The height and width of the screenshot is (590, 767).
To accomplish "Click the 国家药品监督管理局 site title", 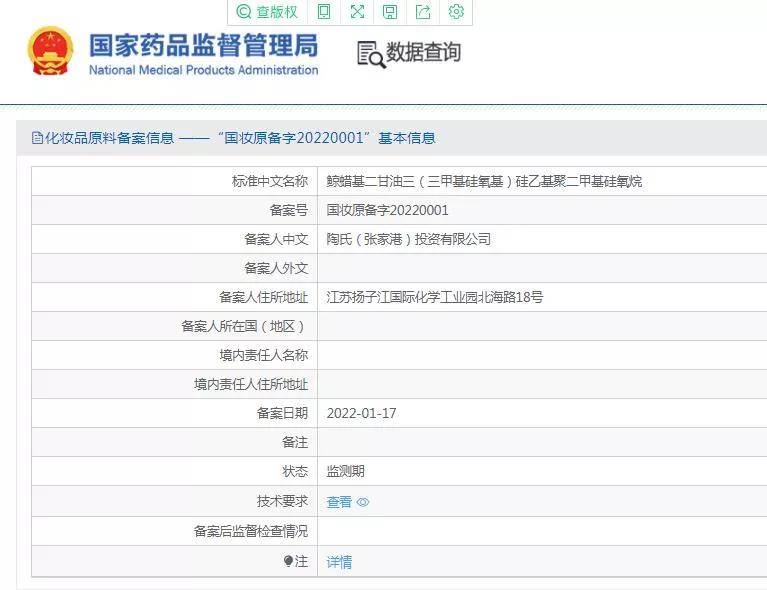I will coord(203,46).
